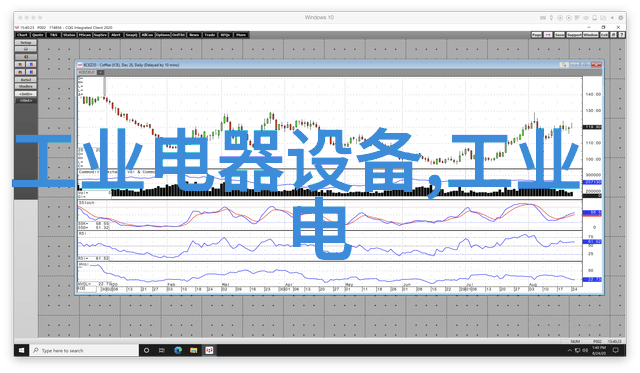Click the help question mark toolbar button

point(622,35)
